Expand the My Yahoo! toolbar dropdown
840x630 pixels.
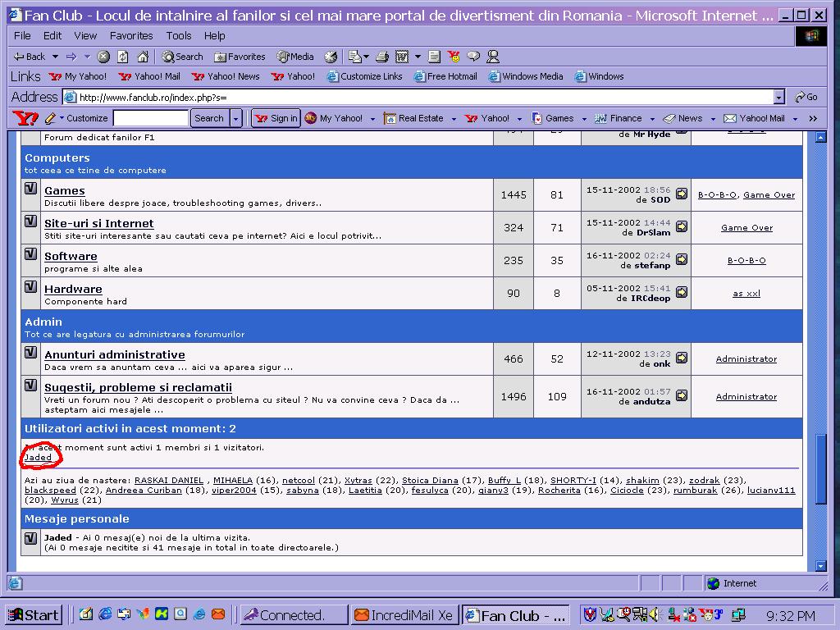(x=373, y=118)
